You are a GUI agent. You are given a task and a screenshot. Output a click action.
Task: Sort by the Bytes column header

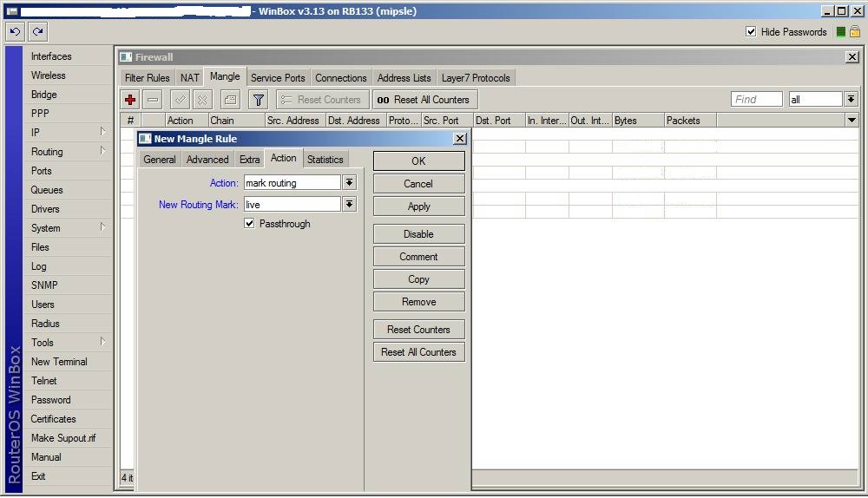638,120
